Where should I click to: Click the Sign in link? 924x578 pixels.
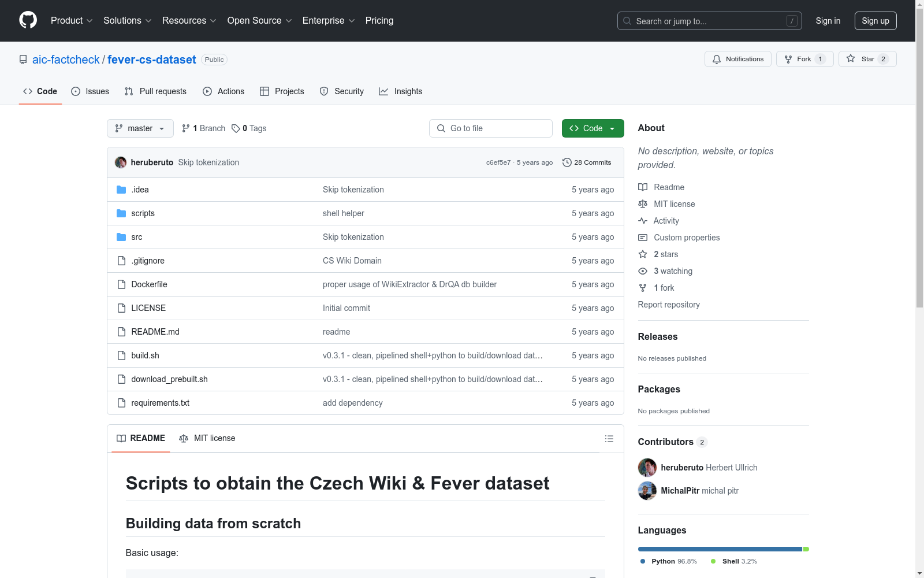click(828, 21)
